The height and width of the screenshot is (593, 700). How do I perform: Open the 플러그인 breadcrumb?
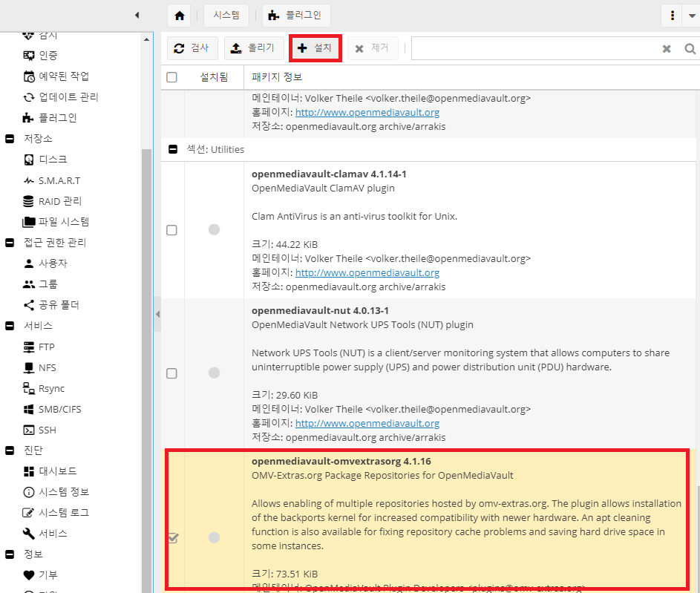coord(296,16)
